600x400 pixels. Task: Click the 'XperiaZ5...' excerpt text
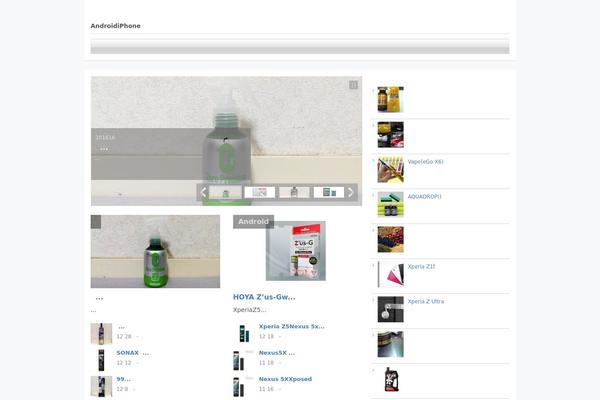pyautogui.click(x=249, y=310)
